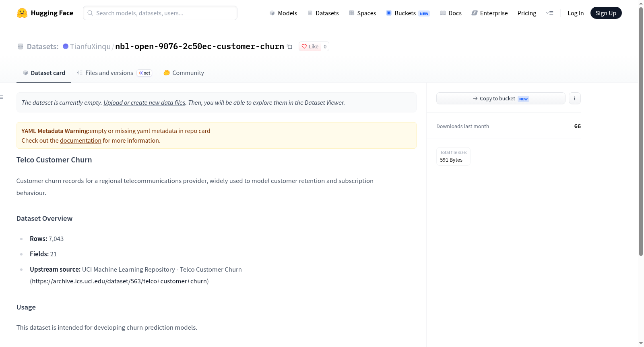Click the Log In link

tap(576, 13)
